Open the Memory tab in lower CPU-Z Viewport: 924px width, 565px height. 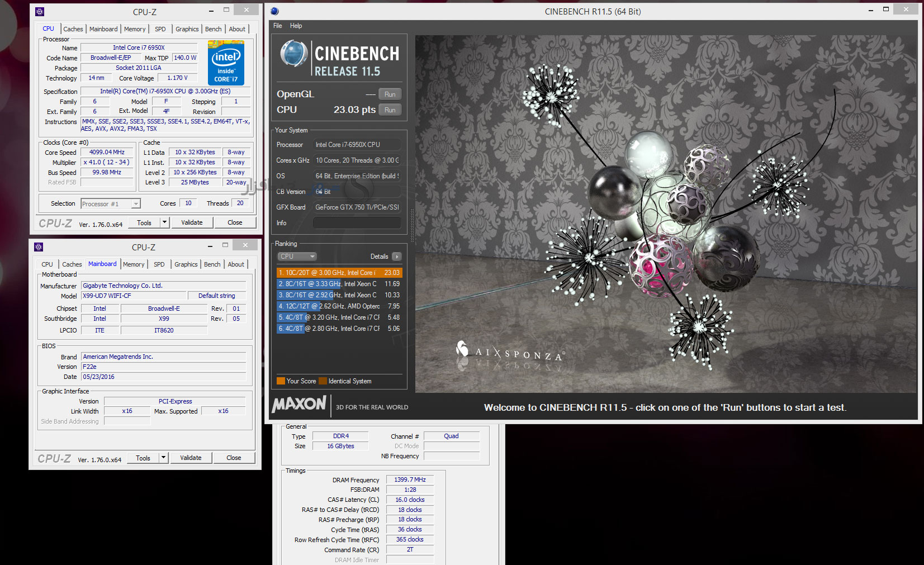tap(134, 264)
